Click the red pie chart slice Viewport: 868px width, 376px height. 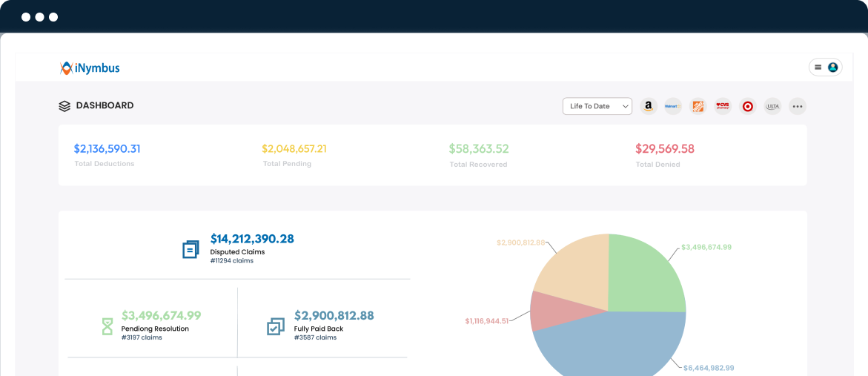[545, 311]
